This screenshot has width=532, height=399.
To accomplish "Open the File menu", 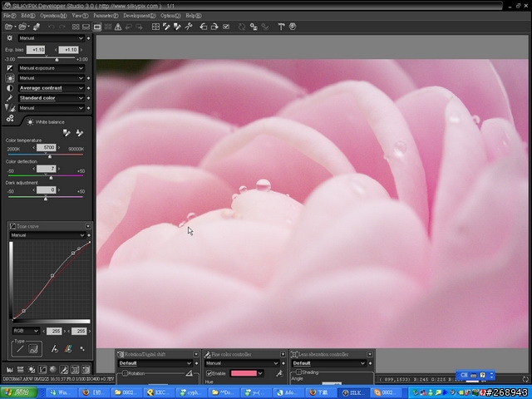I will coord(9,16).
